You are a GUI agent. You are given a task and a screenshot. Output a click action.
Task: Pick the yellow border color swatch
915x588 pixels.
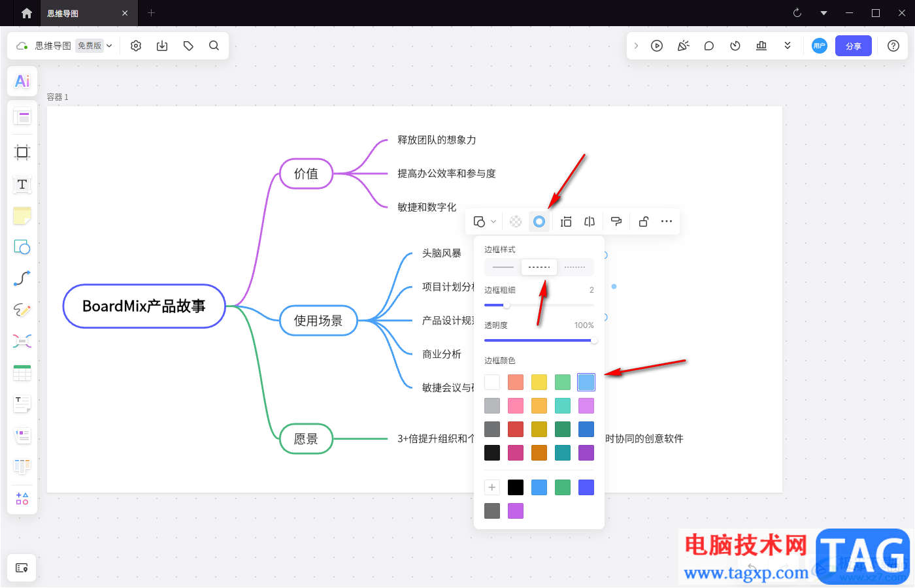click(x=539, y=382)
